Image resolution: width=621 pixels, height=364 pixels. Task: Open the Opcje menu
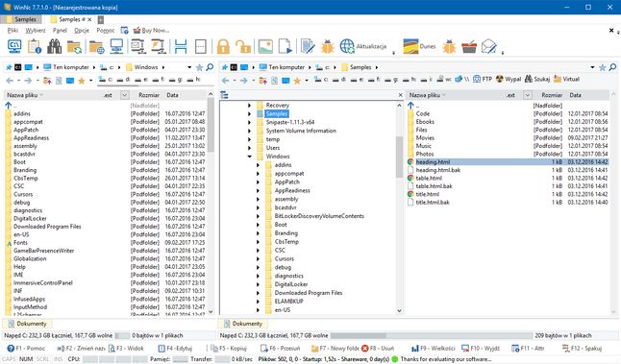82,31
